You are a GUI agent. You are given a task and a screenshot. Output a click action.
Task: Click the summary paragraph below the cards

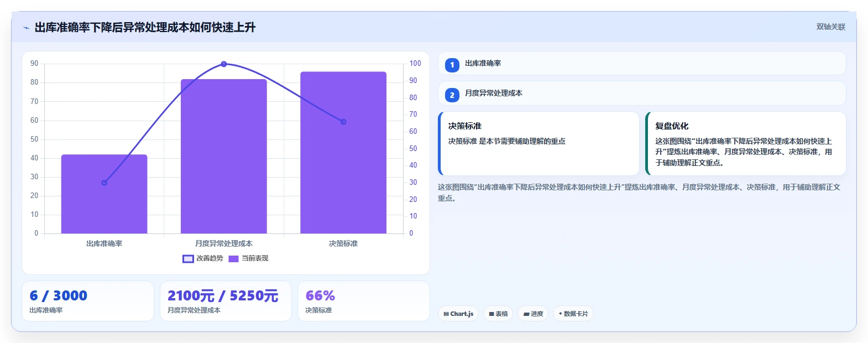(x=640, y=193)
